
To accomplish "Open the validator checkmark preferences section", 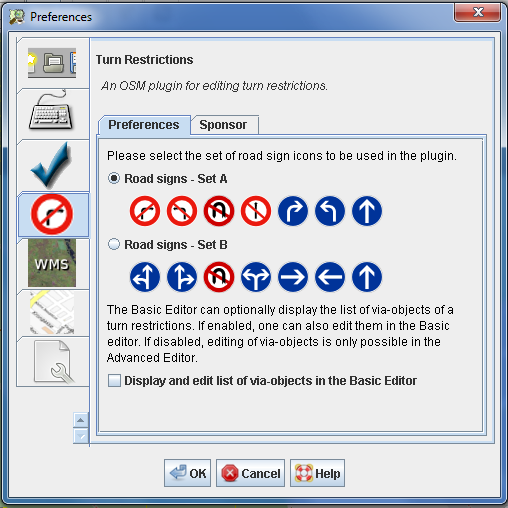I will click(52, 165).
